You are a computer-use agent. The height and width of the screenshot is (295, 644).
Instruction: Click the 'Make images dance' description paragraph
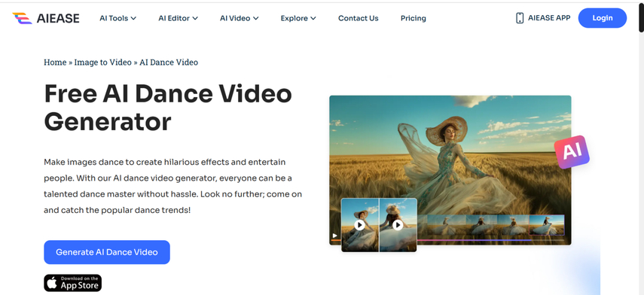click(173, 187)
